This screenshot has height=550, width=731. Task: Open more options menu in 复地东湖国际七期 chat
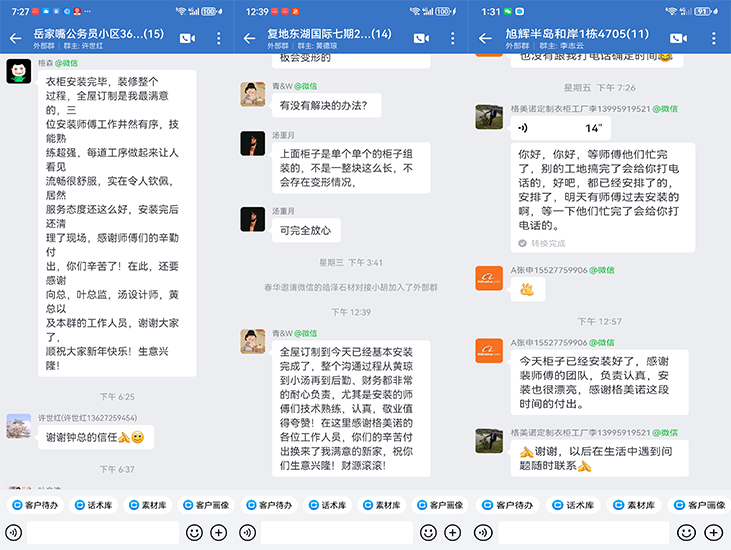tap(452, 38)
